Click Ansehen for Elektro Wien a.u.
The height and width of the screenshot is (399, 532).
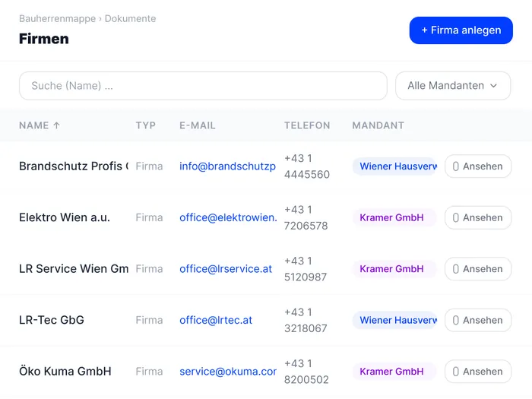coord(478,217)
